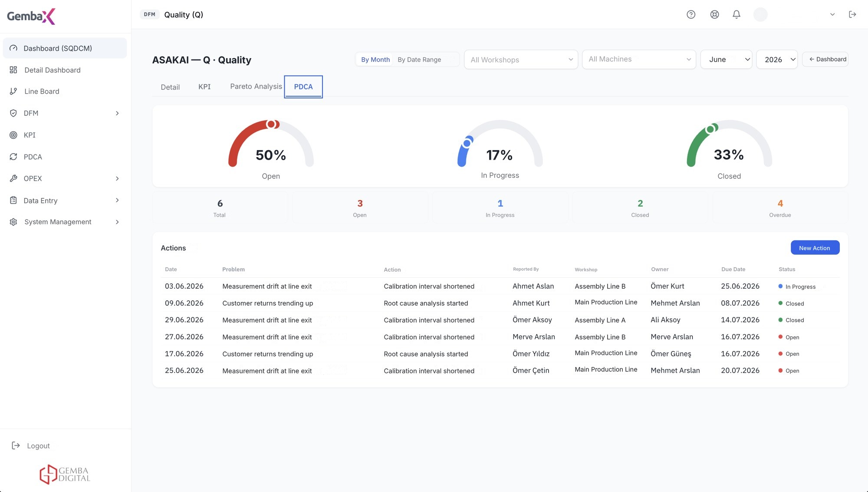
Task: Expand the System Management submenu chevron
Action: [117, 222]
